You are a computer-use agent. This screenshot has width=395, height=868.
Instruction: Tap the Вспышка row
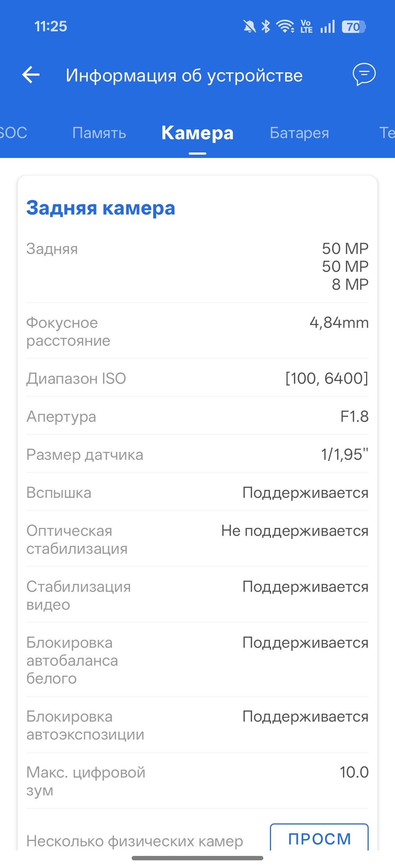[197, 492]
